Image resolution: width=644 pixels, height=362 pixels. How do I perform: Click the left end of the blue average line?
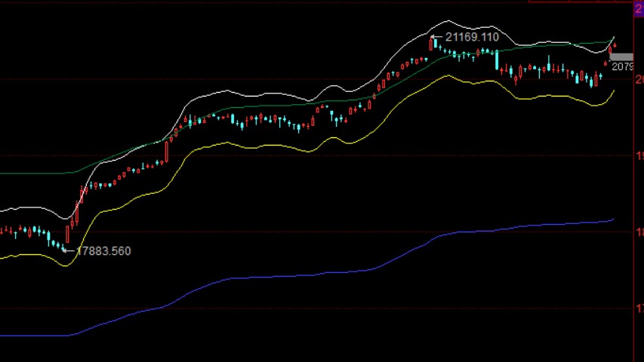2,336
